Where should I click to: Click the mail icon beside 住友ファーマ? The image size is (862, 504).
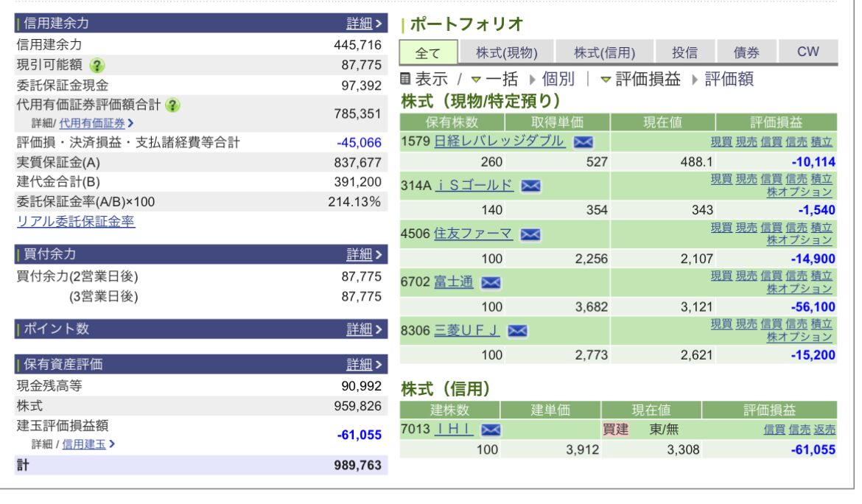pyautogui.click(x=530, y=234)
